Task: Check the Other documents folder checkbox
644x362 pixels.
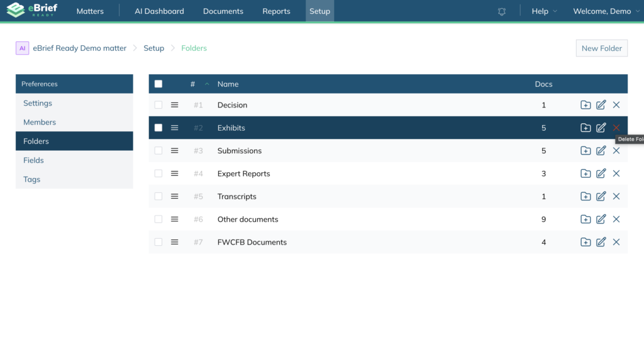Action: click(x=158, y=219)
